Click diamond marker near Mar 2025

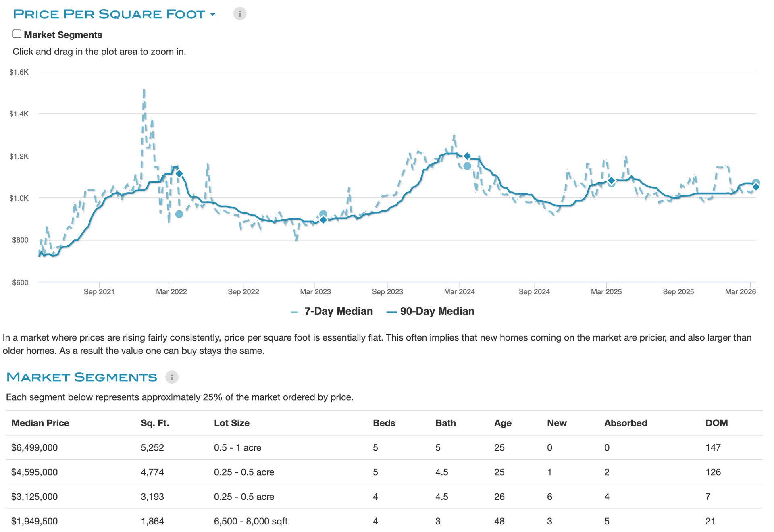tap(611, 180)
